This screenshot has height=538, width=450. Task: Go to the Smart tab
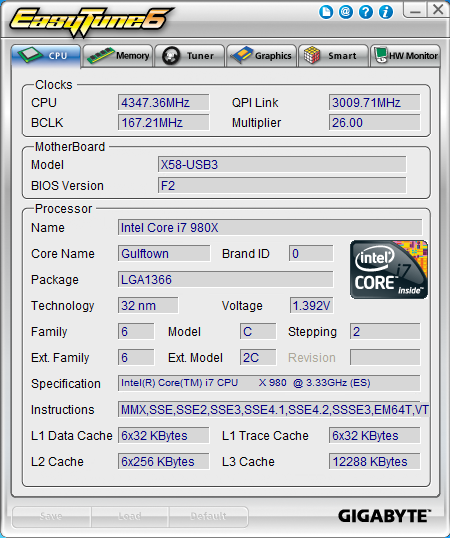pyautogui.click(x=333, y=56)
